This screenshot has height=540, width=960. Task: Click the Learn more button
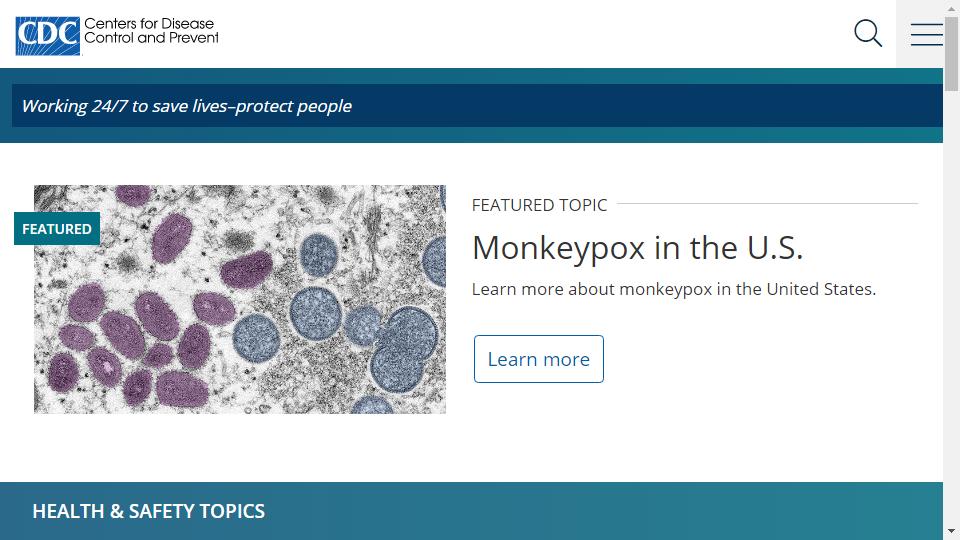539,359
